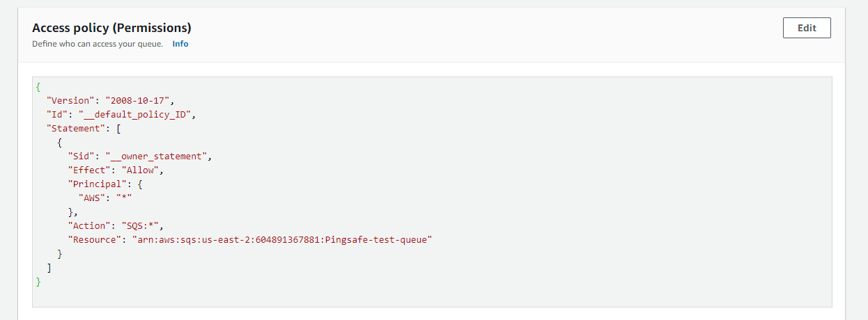Click the 'Define who can access your queue' text
The image size is (868, 320).
98,44
